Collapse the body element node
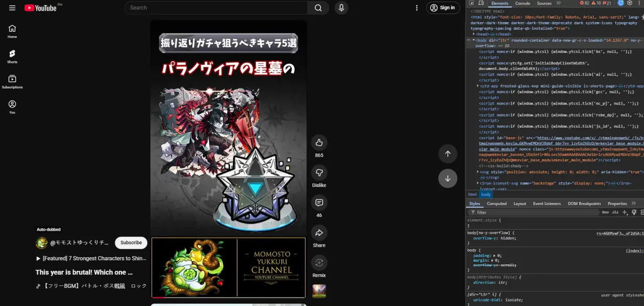This screenshot has width=644, height=306. [473, 40]
